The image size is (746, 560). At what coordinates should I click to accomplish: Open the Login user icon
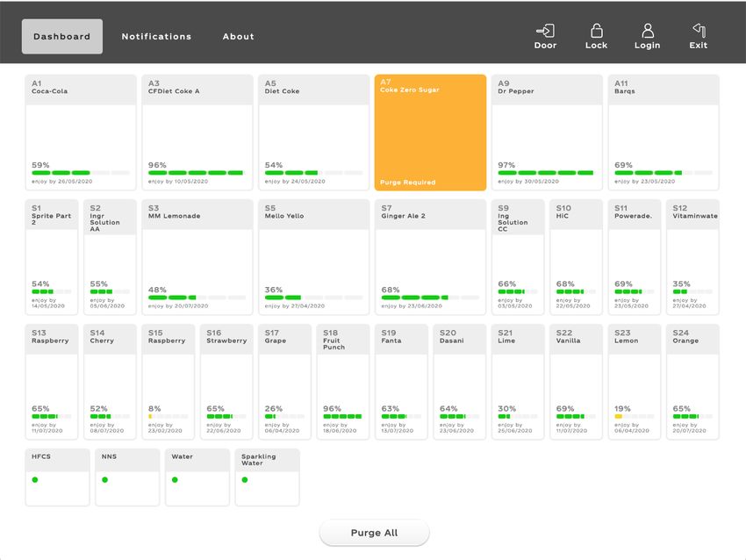click(648, 31)
